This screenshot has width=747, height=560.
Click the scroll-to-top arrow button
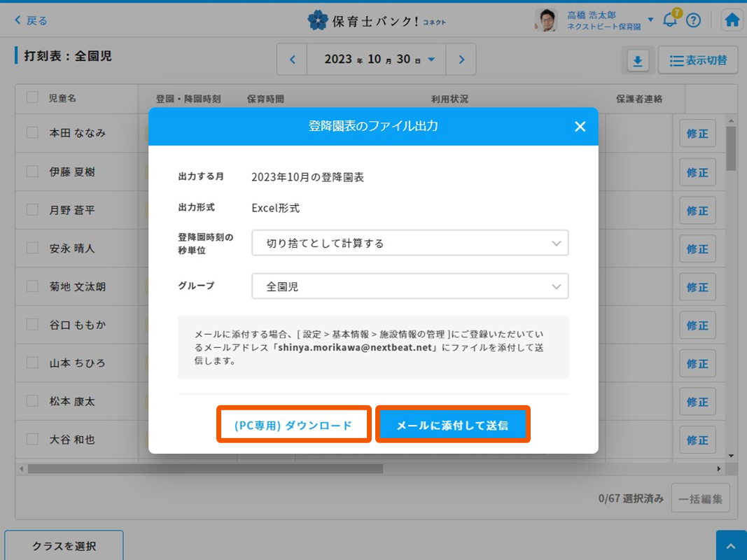pos(731,545)
